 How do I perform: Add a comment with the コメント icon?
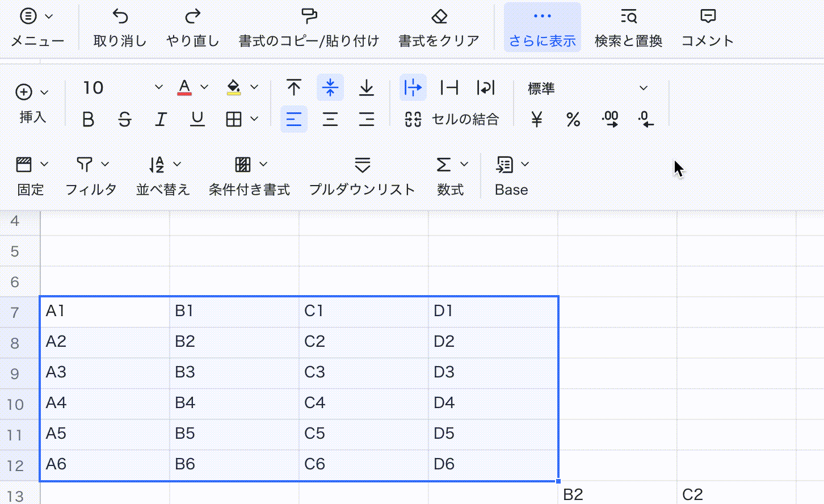tap(708, 16)
